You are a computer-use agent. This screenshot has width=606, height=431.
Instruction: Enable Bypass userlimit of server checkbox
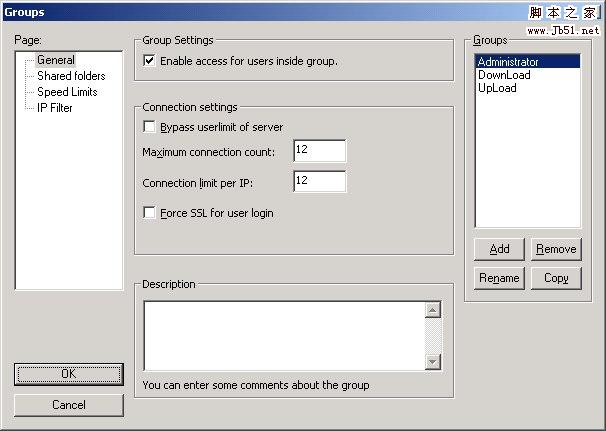(150, 127)
